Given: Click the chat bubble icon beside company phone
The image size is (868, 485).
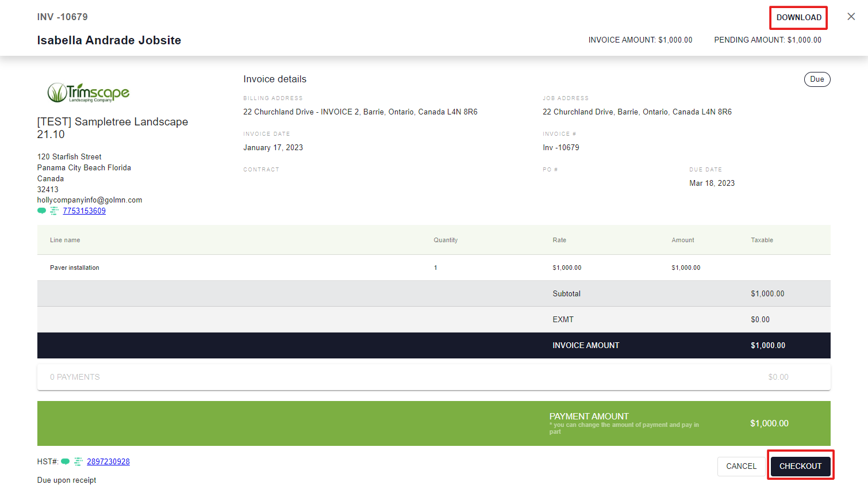Looking at the screenshot, I should (x=41, y=211).
